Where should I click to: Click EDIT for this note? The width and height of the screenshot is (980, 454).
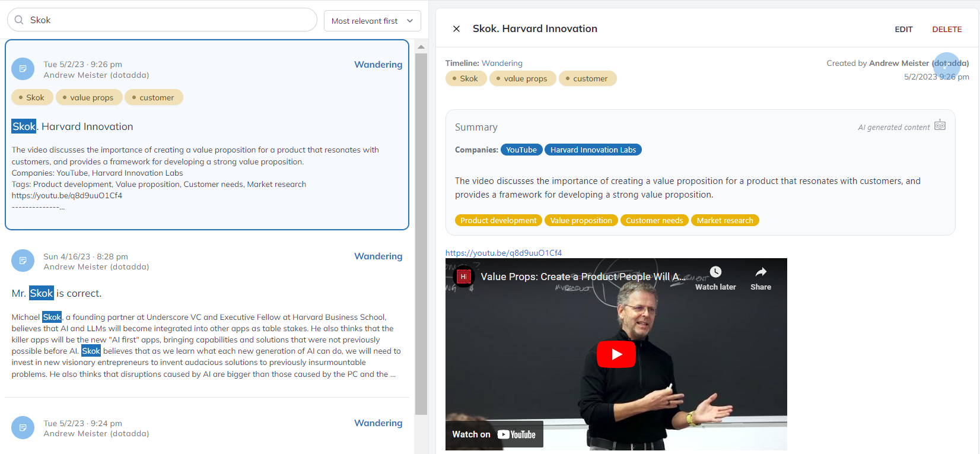pyautogui.click(x=903, y=29)
